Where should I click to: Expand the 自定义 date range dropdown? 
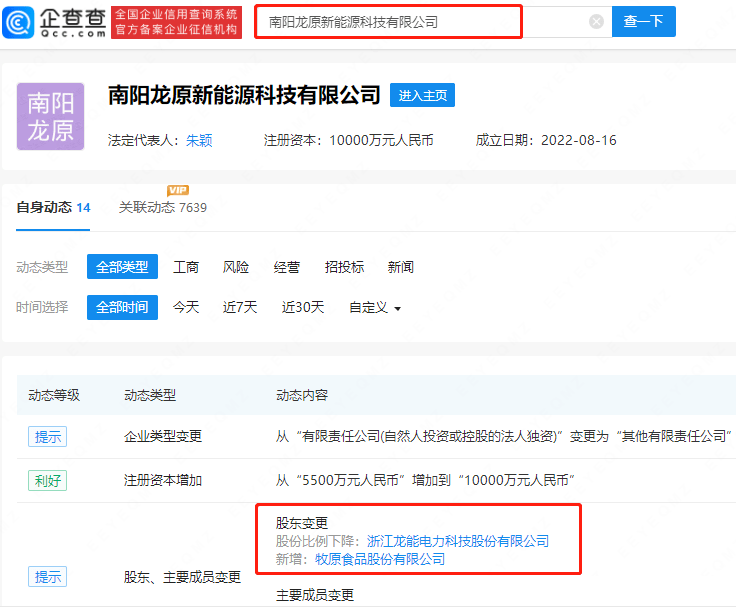(375, 308)
